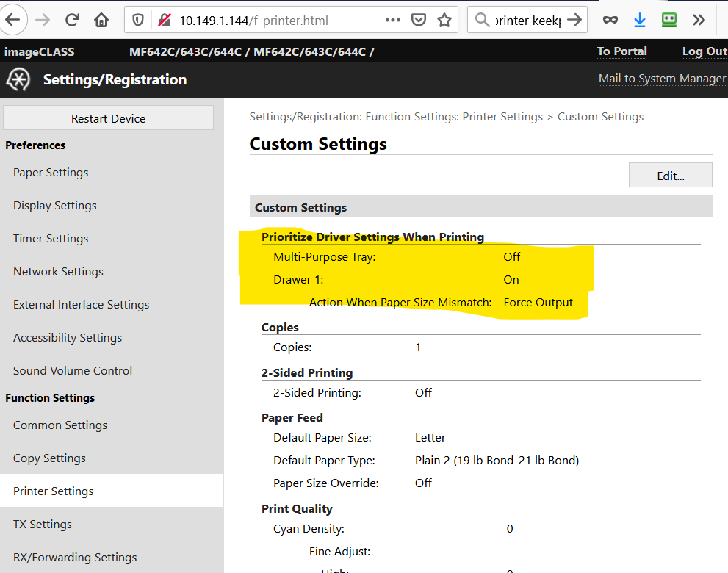The image size is (728, 573).
Task: Open the search engine dropdown in search bar
Action: (x=482, y=20)
